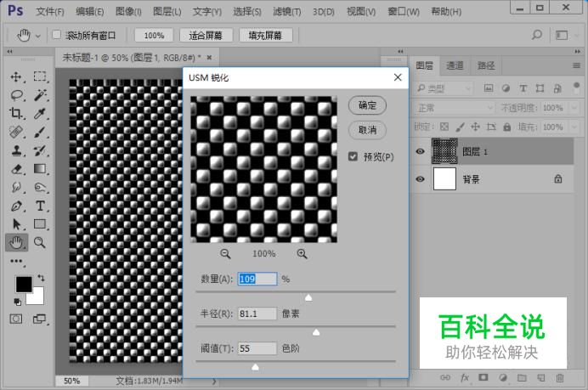Open the 正常 blend mode dropdown
The height and width of the screenshot is (390, 588).
(452, 108)
